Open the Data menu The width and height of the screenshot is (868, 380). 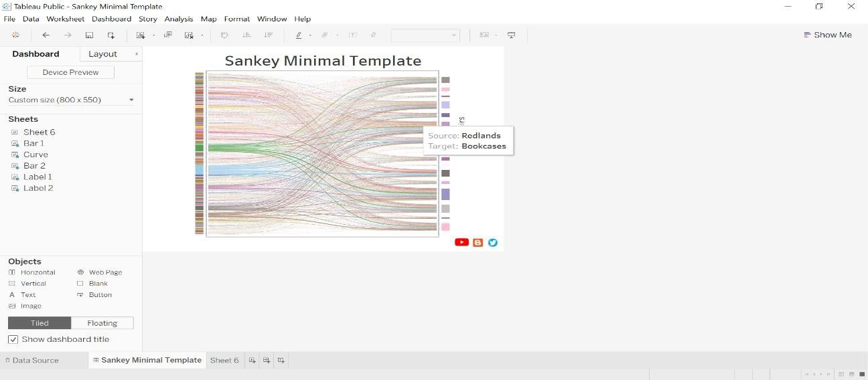pos(31,19)
